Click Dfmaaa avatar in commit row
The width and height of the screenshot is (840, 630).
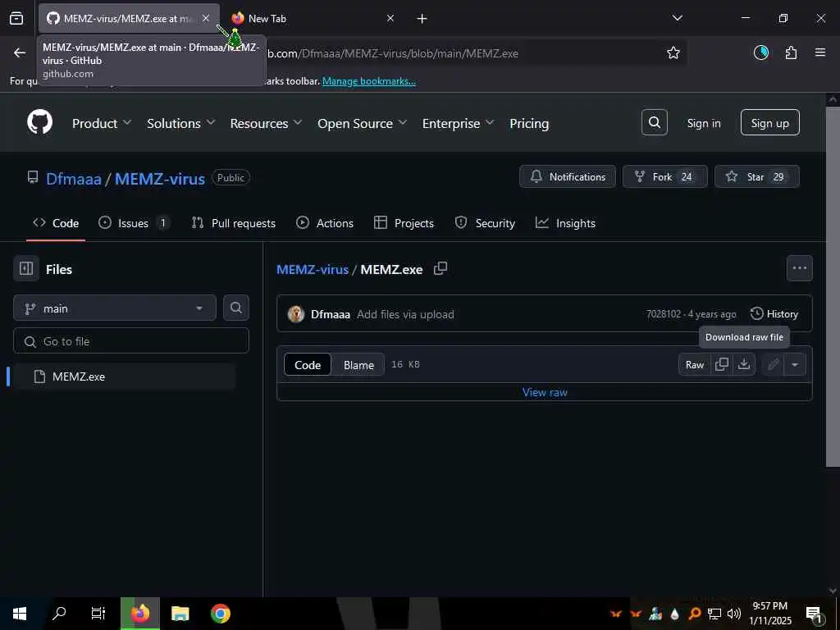click(x=295, y=314)
